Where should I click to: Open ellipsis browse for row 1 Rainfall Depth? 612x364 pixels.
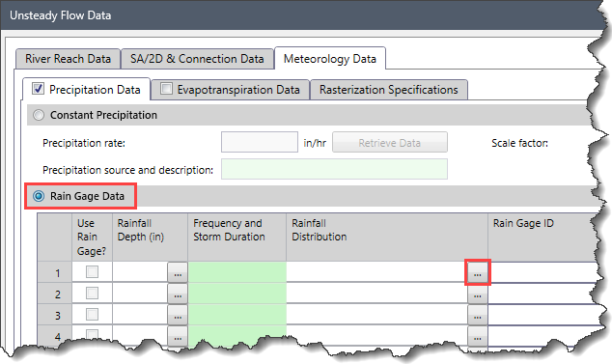178,272
